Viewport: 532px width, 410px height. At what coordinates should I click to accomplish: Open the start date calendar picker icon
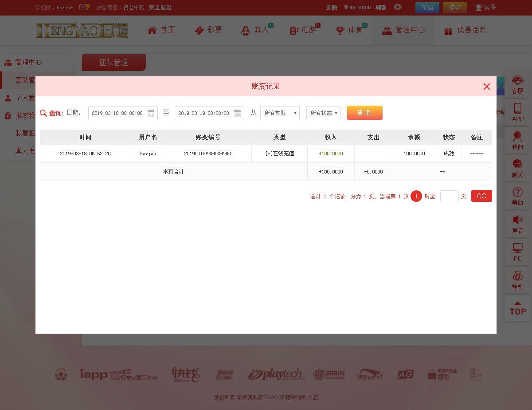(x=151, y=113)
